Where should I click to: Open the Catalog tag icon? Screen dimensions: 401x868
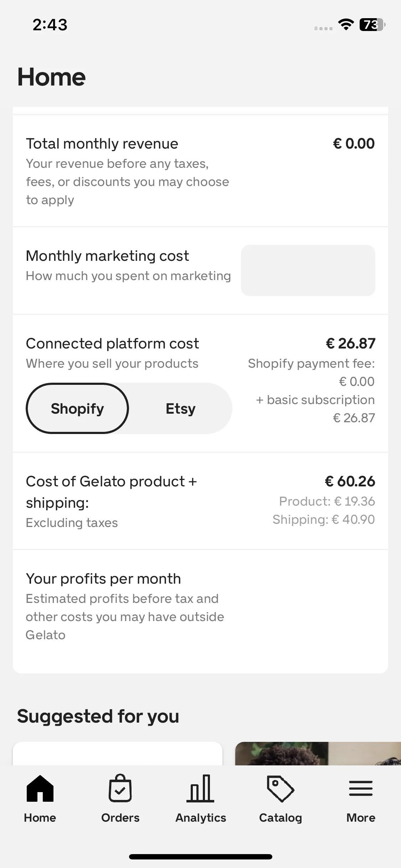281,789
